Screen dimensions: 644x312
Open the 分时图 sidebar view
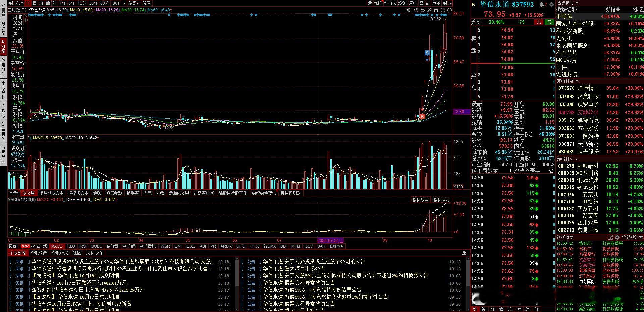pyautogui.click(x=3, y=28)
